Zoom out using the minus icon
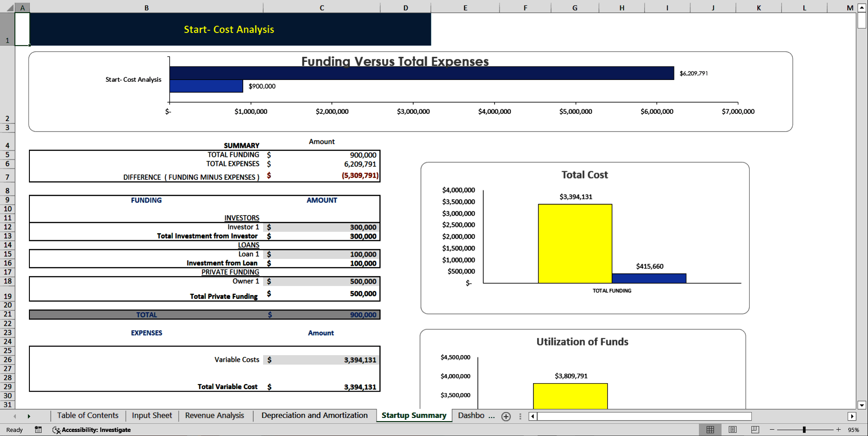Viewport: 868px width, 436px height. [x=771, y=430]
